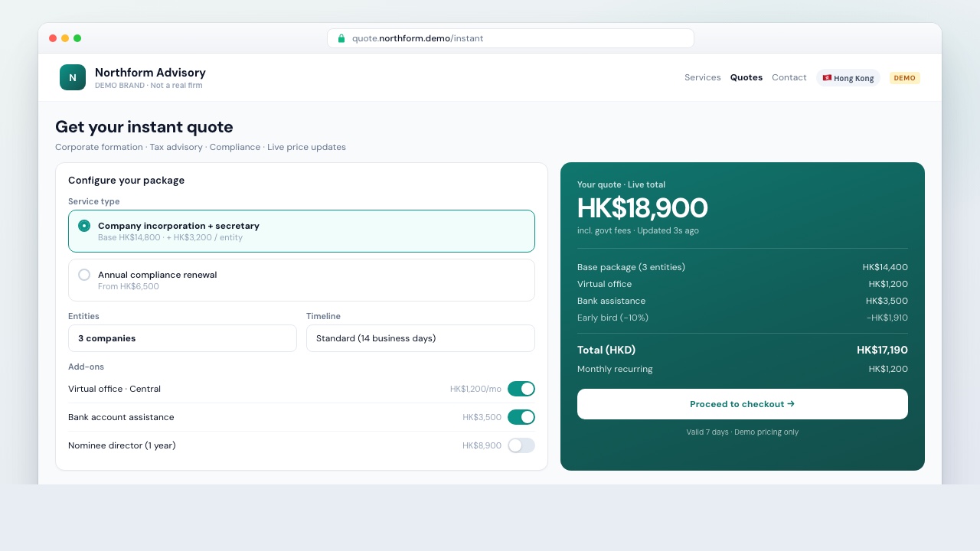Screen dimensions: 980x551
Task: Click the browser address bar URL
Action: click(511, 38)
